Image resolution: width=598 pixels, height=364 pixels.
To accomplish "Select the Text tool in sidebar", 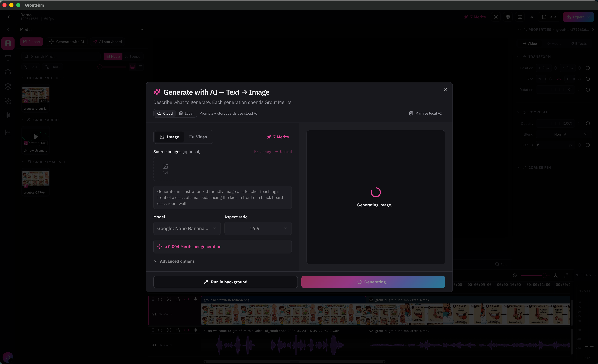I will click(x=8, y=58).
